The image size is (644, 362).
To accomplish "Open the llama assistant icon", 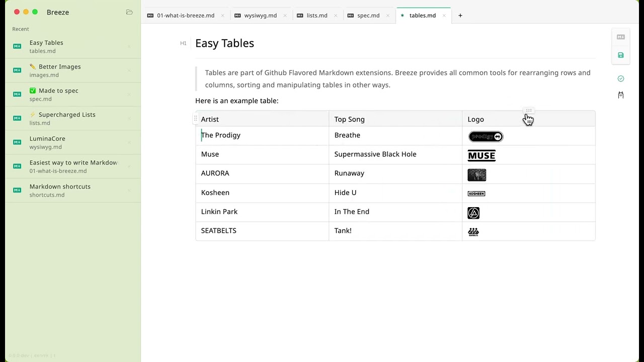I will 620,95.
